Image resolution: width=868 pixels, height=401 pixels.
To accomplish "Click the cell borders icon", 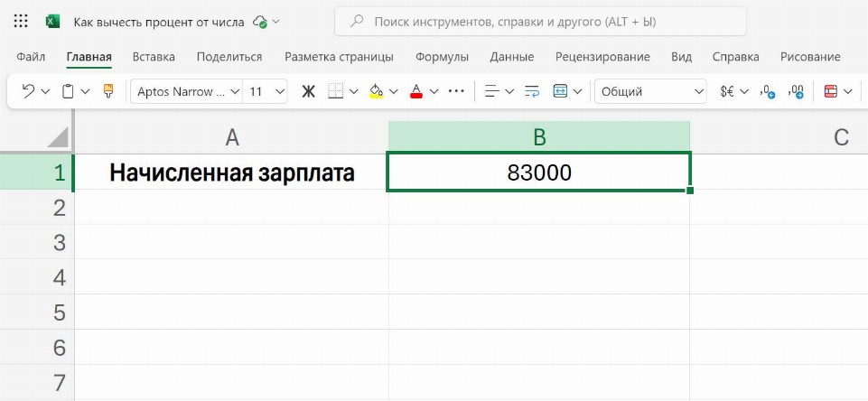I will tap(336, 91).
